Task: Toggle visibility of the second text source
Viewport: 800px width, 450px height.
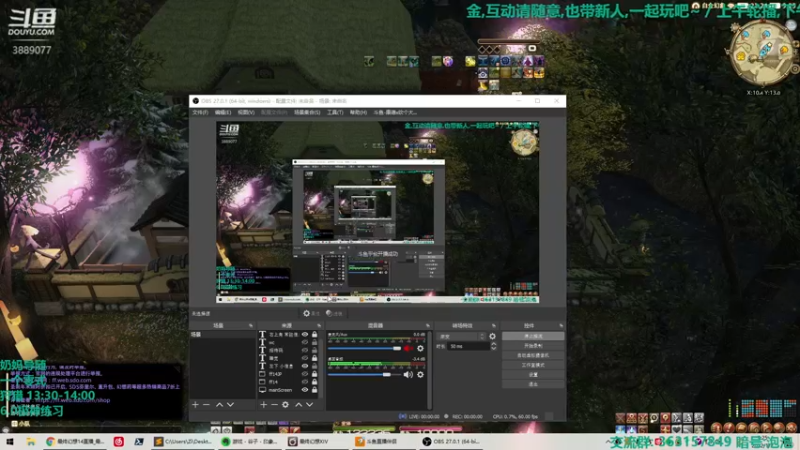Action: [x=305, y=342]
